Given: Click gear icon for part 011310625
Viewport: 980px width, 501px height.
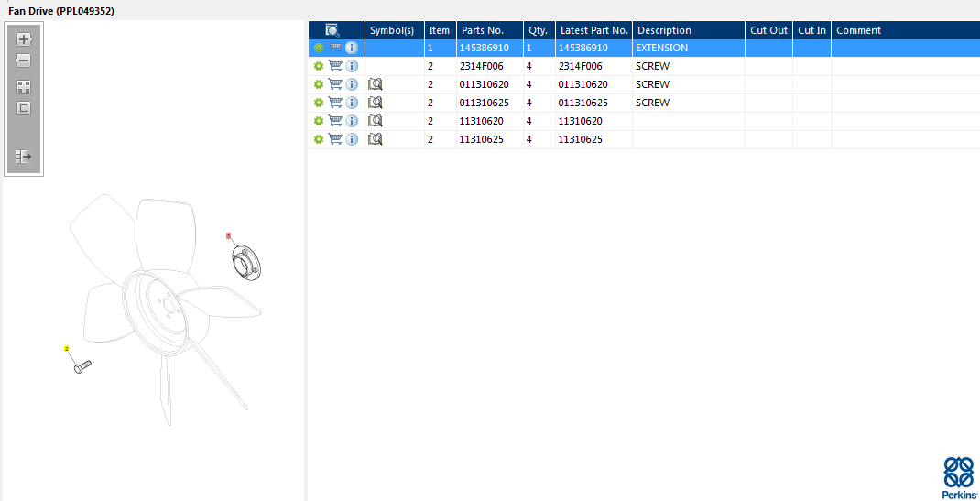Looking at the screenshot, I should pyautogui.click(x=319, y=102).
